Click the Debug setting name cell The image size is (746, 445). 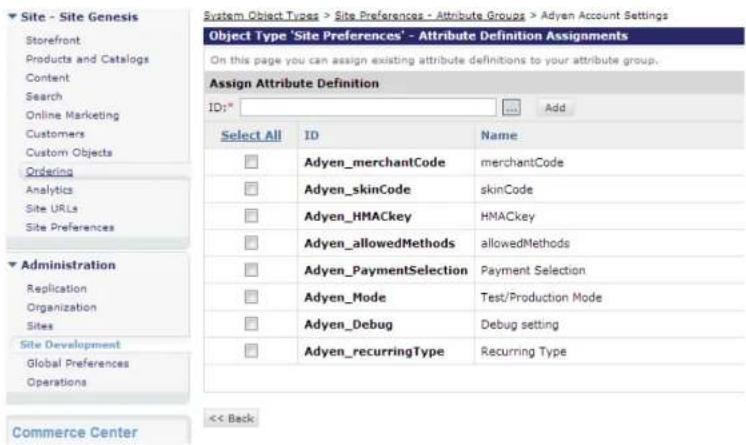[520, 325]
